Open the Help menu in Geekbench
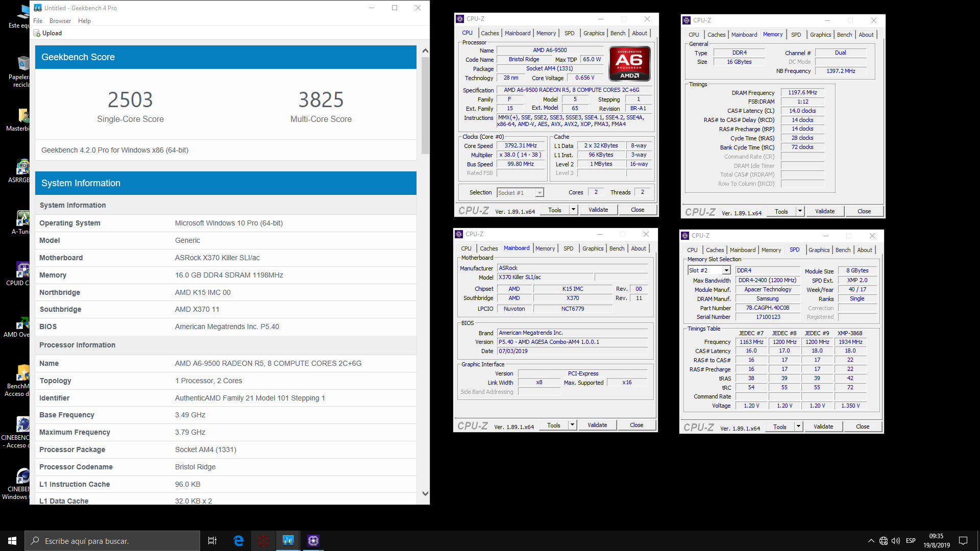This screenshot has height=551, width=980. point(84,21)
